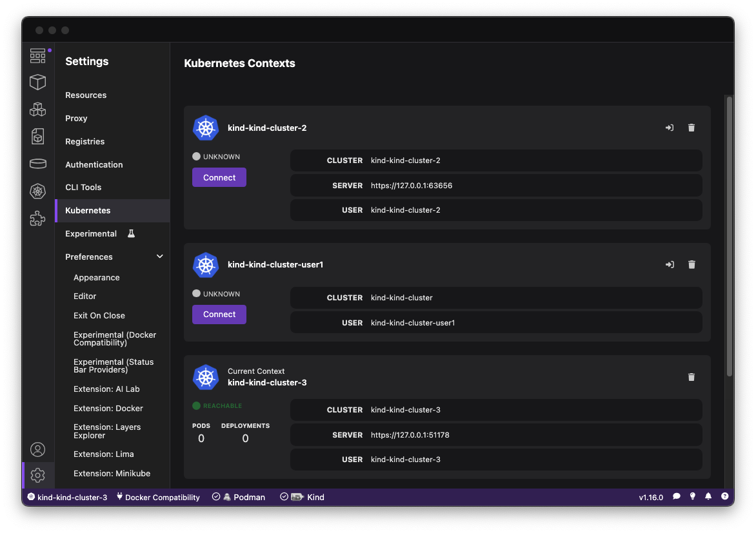Open the Images view from the sidebar
The image size is (756, 533).
tap(37, 136)
